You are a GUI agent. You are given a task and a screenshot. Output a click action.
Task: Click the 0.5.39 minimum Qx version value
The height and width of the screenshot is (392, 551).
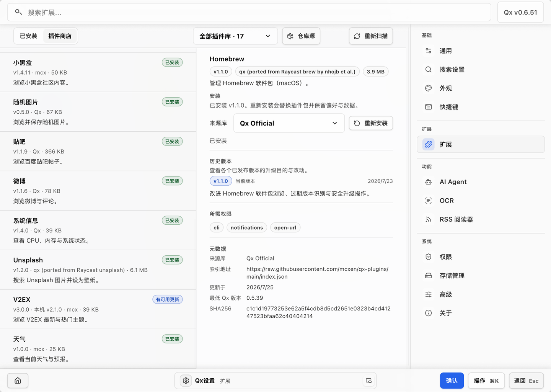(x=255, y=298)
